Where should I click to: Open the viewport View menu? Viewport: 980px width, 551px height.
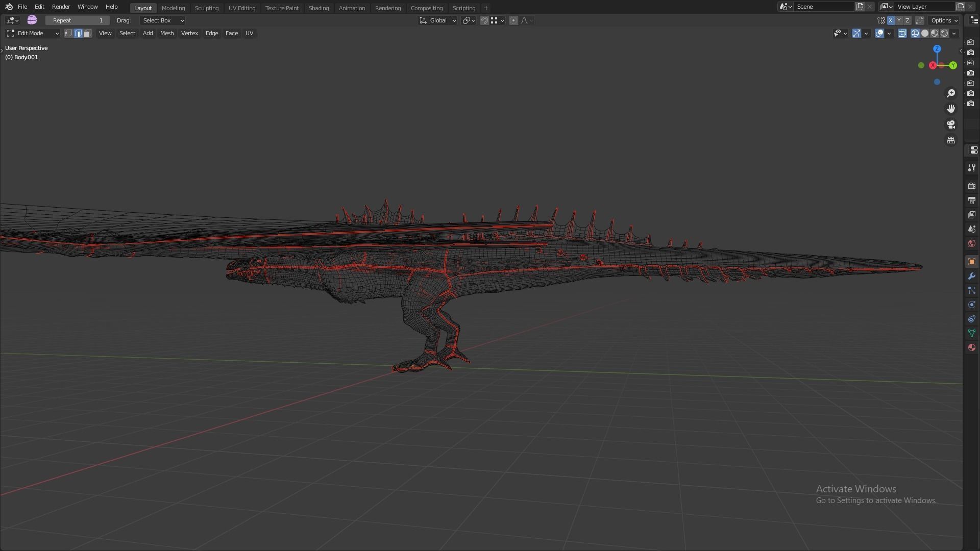point(105,33)
